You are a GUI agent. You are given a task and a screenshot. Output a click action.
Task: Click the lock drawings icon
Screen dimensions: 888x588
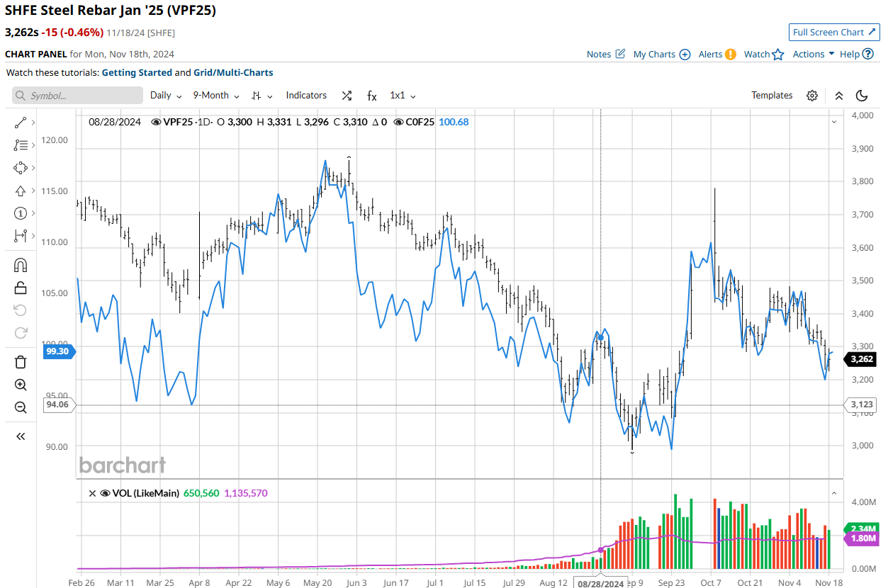(x=21, y=288)
